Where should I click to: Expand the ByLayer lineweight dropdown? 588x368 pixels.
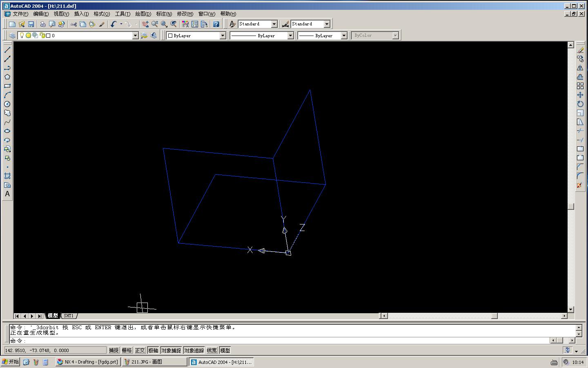(344, 36)
